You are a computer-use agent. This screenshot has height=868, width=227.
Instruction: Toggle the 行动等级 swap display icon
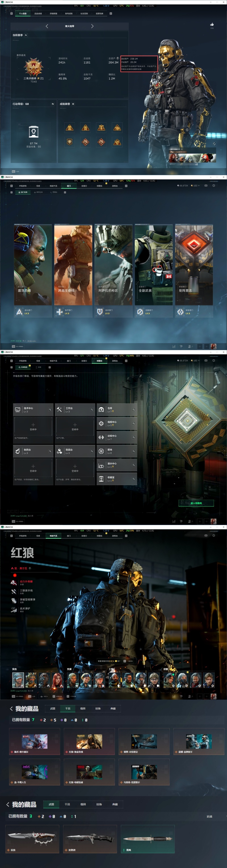53,104
